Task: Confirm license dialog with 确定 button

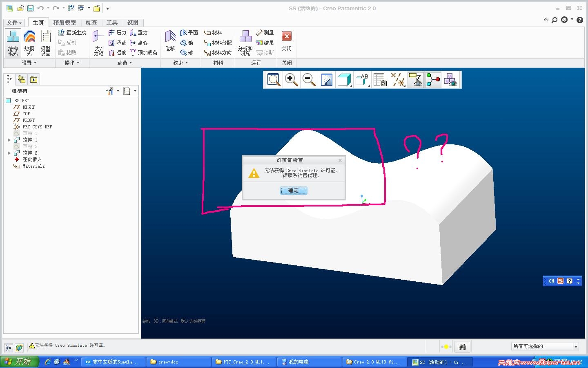Action: (x=294, y=191)
